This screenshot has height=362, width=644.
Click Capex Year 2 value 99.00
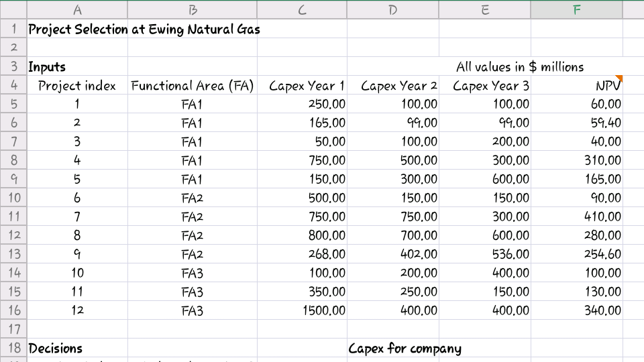coord(392,123)
